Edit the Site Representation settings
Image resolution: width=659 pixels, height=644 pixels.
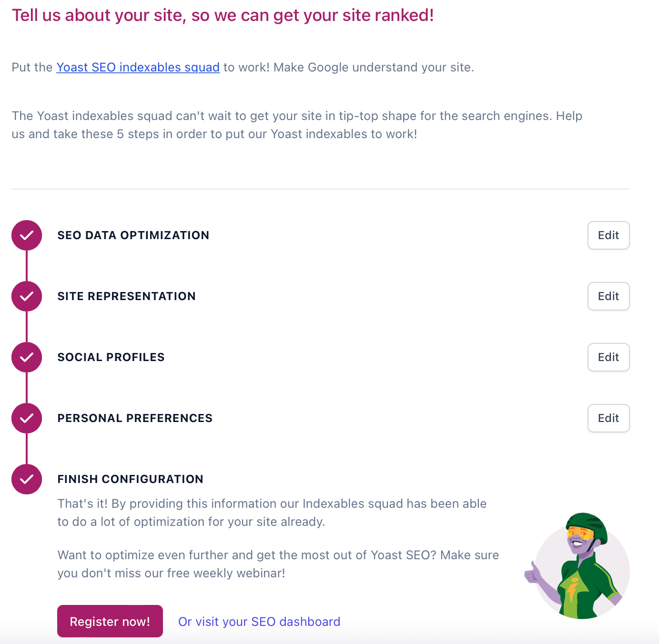point(608,296)
